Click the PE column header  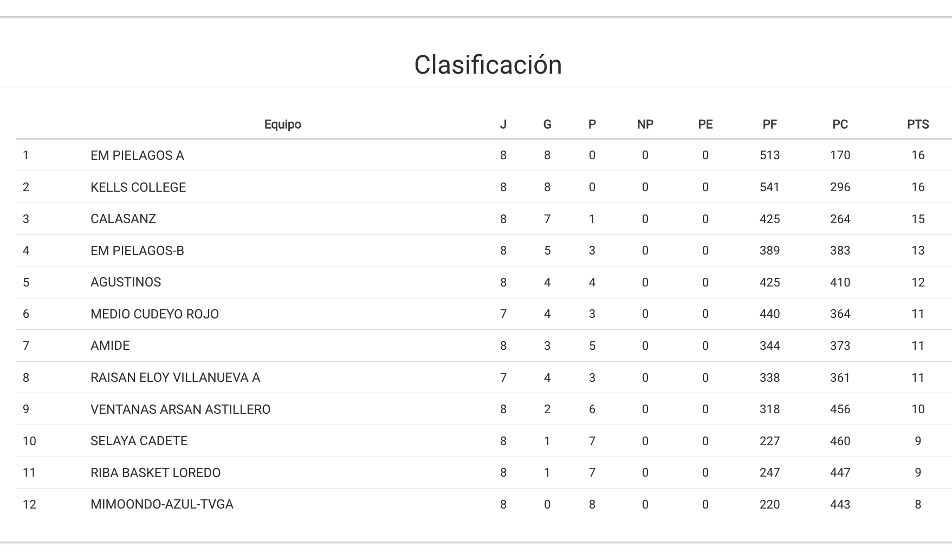click(705, 125)
